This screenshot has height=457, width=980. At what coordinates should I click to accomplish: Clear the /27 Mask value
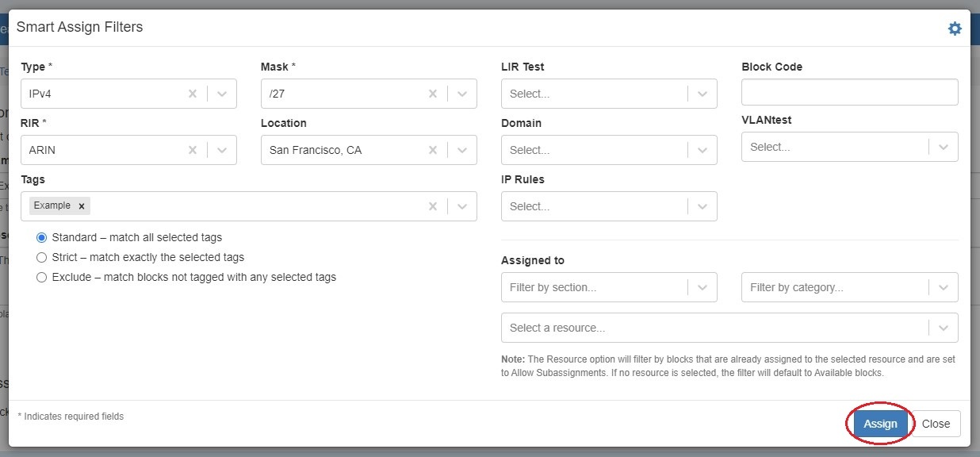(x=433, y=94)
